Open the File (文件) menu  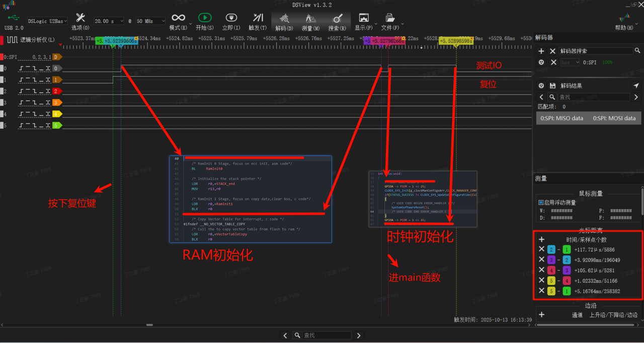(x=390, y=19)
